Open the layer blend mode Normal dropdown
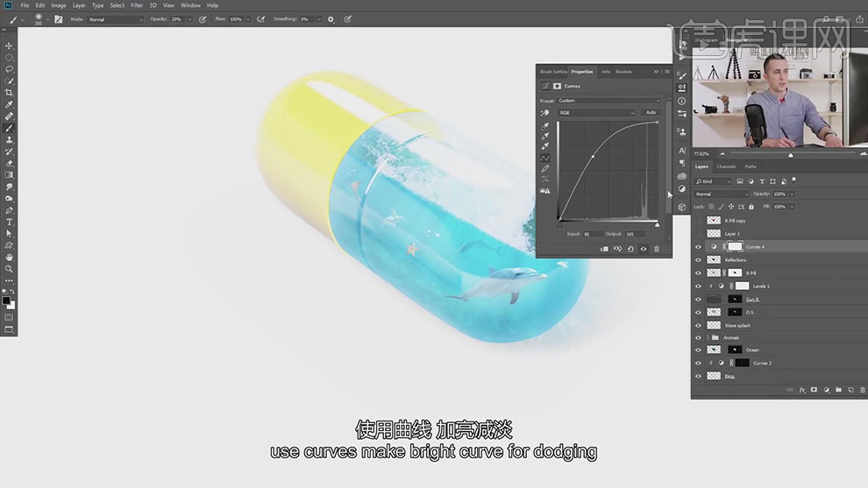Screen dimensions: 868x488 click(x=722, y=194)
